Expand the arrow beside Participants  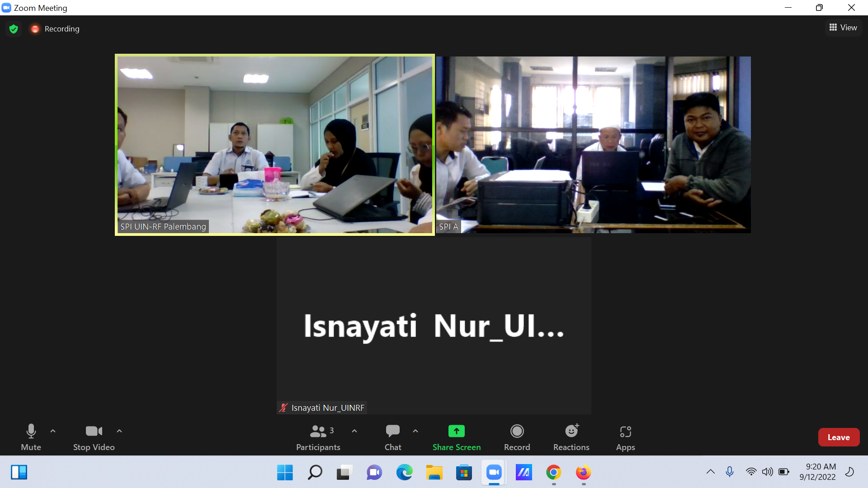[354, 431]
